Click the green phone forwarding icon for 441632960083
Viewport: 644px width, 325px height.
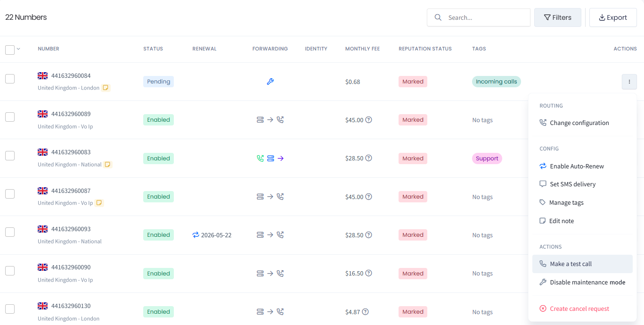pos(260,158)
